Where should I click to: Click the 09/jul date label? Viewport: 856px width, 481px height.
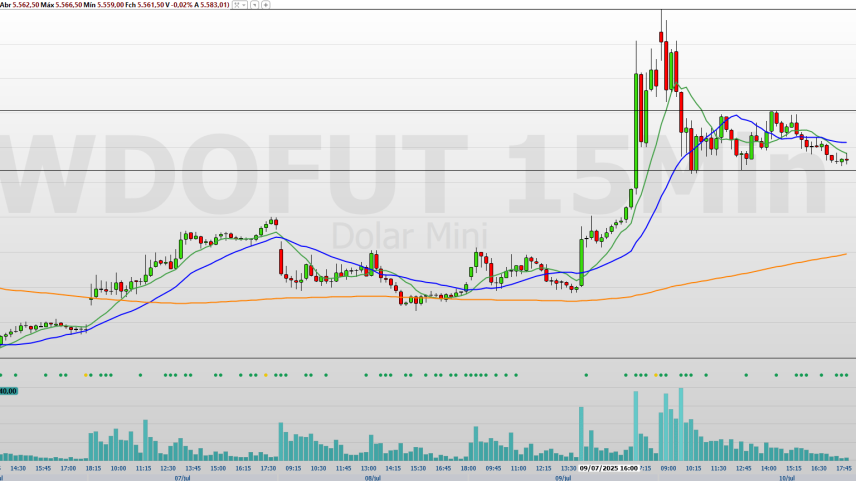(563, 478)
